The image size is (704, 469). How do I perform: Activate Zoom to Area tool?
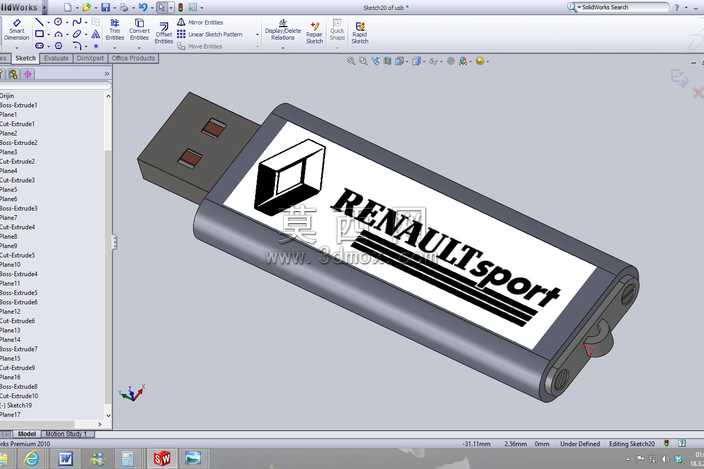[x=363, y=61]
